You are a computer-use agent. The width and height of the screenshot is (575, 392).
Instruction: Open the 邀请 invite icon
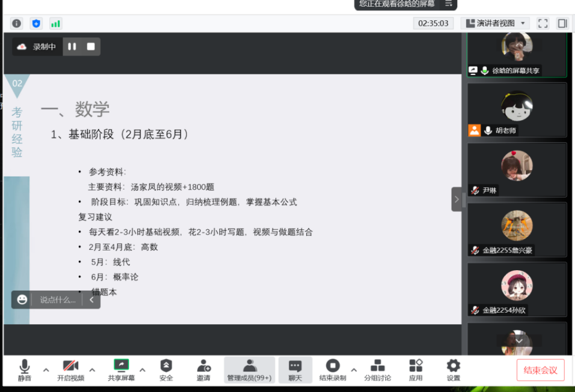coord(204,370)
